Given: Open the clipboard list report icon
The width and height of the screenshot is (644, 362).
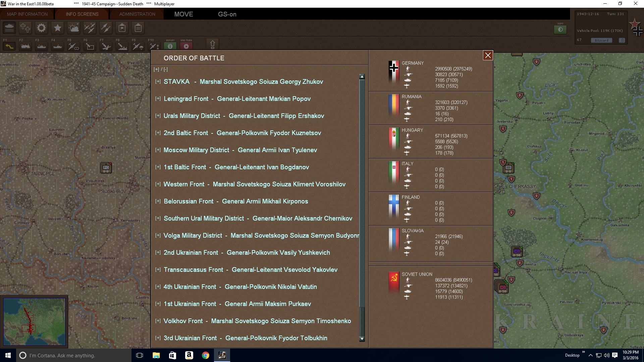Looking at the screenshot, I should point(138,28).
